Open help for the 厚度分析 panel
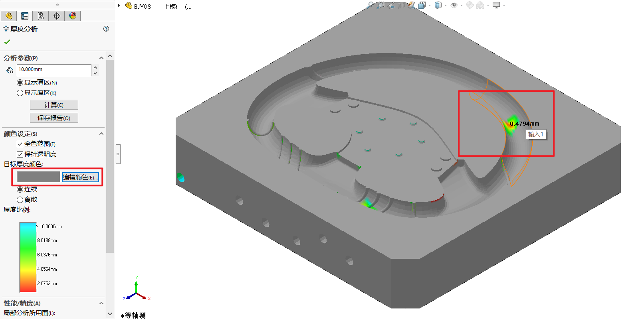The width and height of the screenshot is (644, 319). 106,29
